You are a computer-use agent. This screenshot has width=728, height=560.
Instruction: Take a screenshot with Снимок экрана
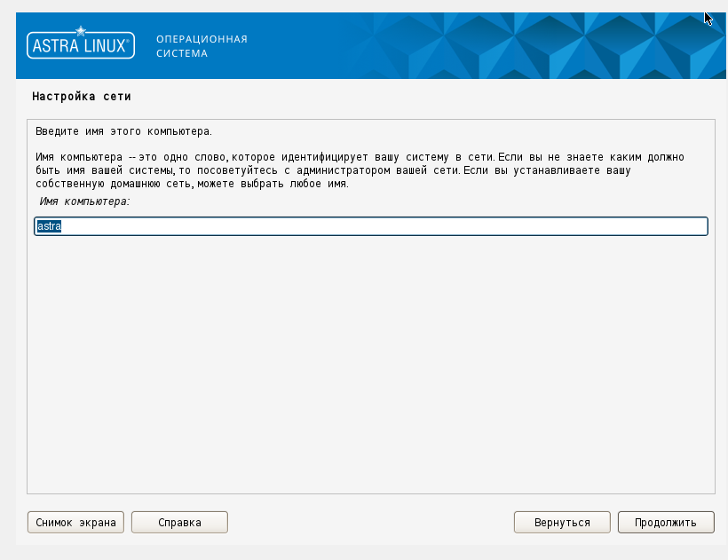coord(75,523)
